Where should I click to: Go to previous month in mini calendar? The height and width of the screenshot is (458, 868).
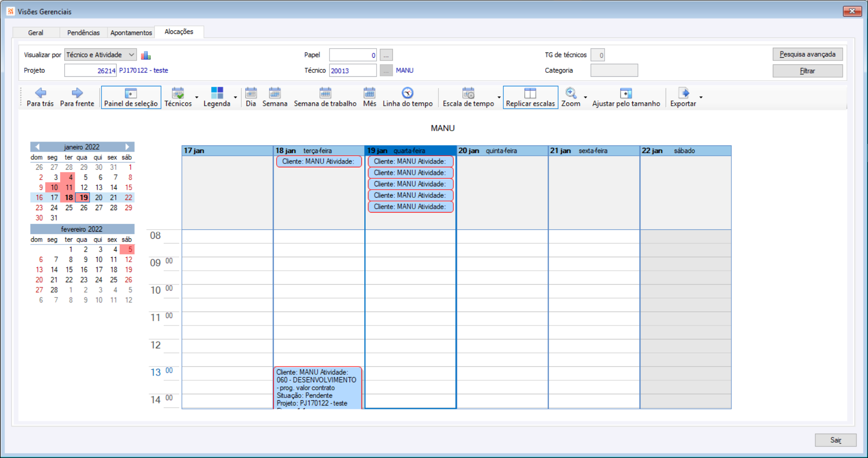coord(37,147)
